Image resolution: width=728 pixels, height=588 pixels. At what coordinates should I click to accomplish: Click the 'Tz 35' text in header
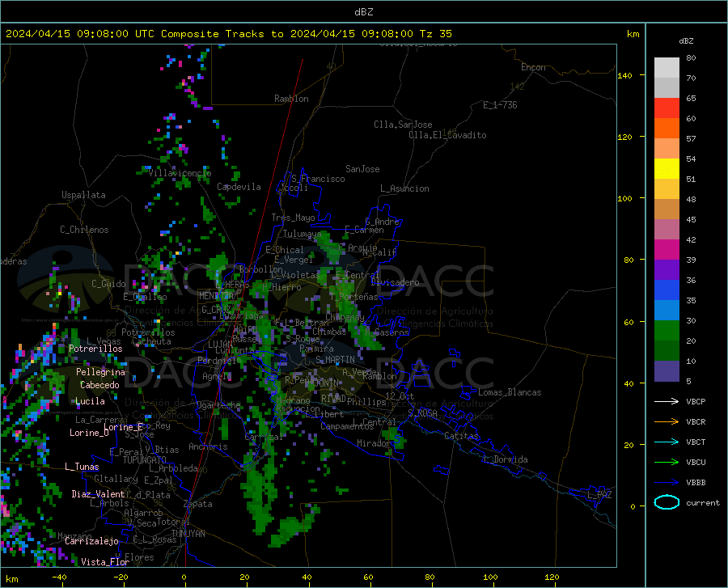click(x=435, y=34)
